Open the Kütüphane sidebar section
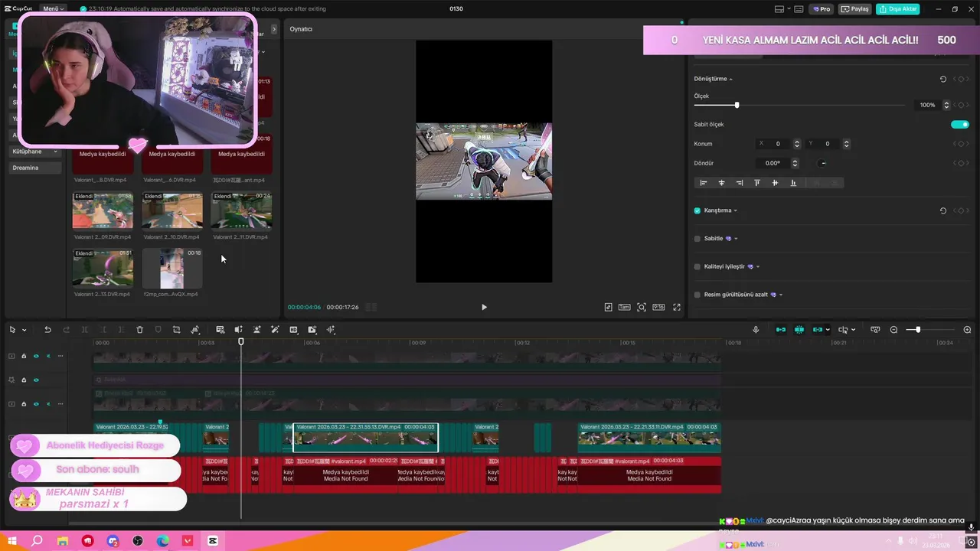980x551 pixels. point(35,152)
